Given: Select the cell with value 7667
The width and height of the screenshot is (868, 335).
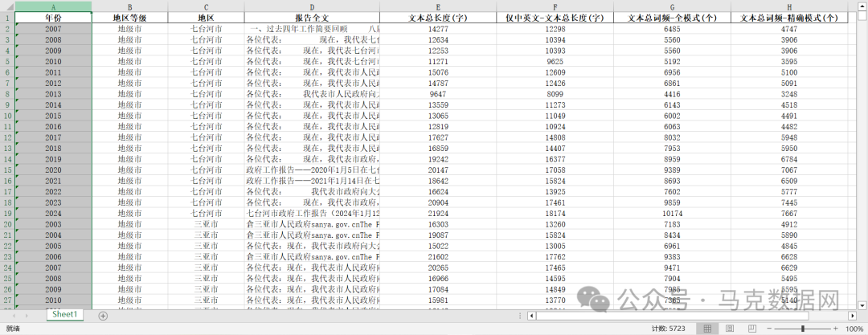Looking at the screenshot, I should (789, 214).
